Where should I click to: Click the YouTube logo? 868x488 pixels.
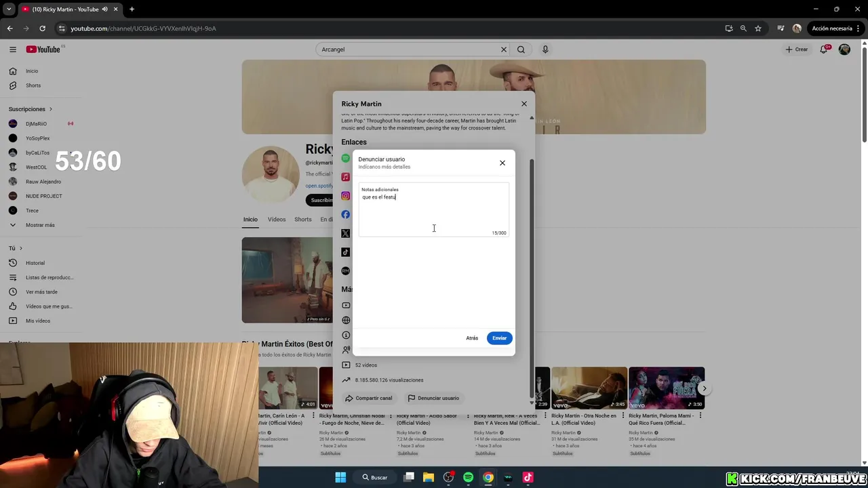pos(43,49)
